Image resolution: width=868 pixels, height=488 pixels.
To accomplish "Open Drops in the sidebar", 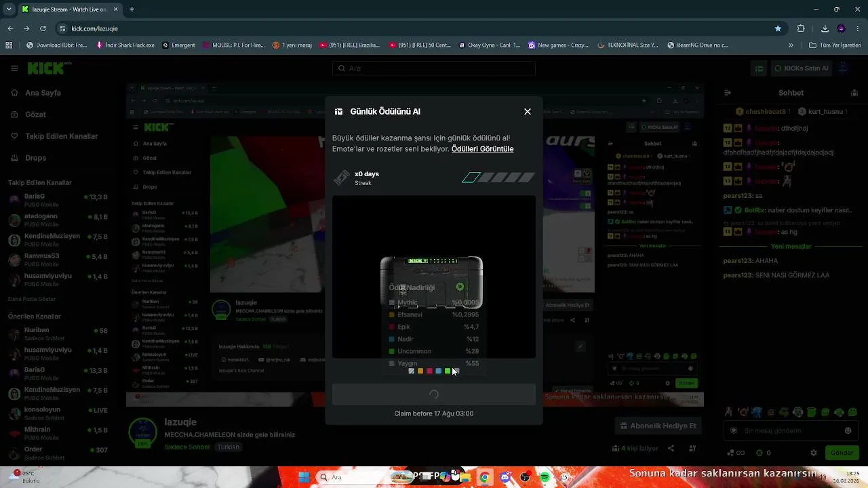I will click(35, 158).
